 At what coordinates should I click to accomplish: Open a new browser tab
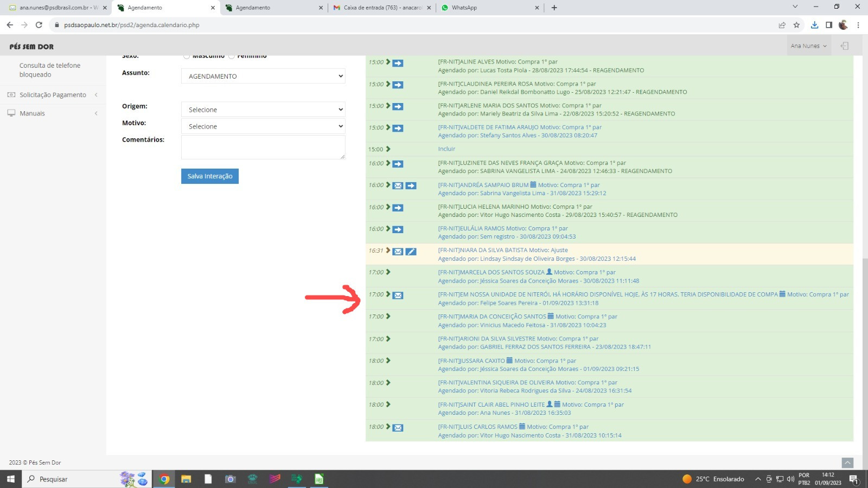554,8
